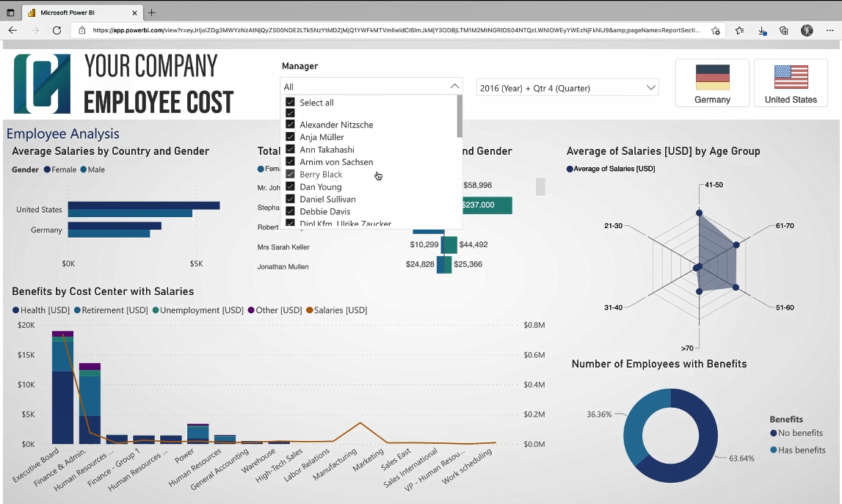Uncheck the Select all checkbox
The width and height of the screenshot is (842, 504).
[x=290, y=103]
